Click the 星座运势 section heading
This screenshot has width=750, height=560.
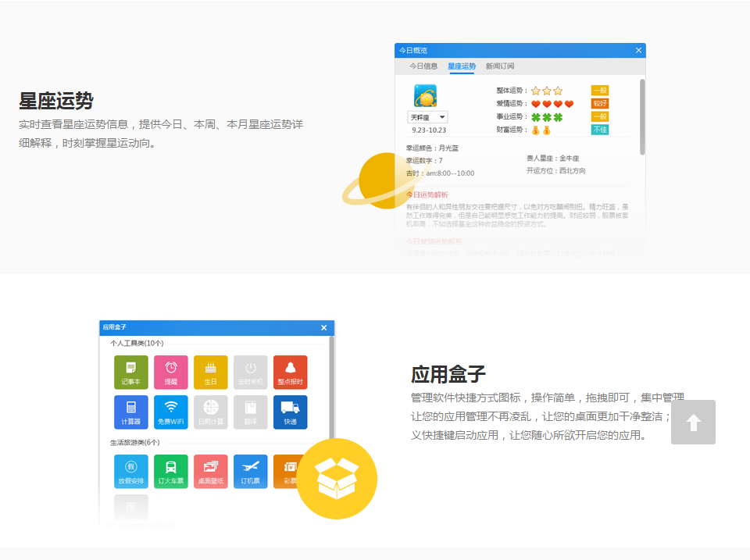click(56, 101)
